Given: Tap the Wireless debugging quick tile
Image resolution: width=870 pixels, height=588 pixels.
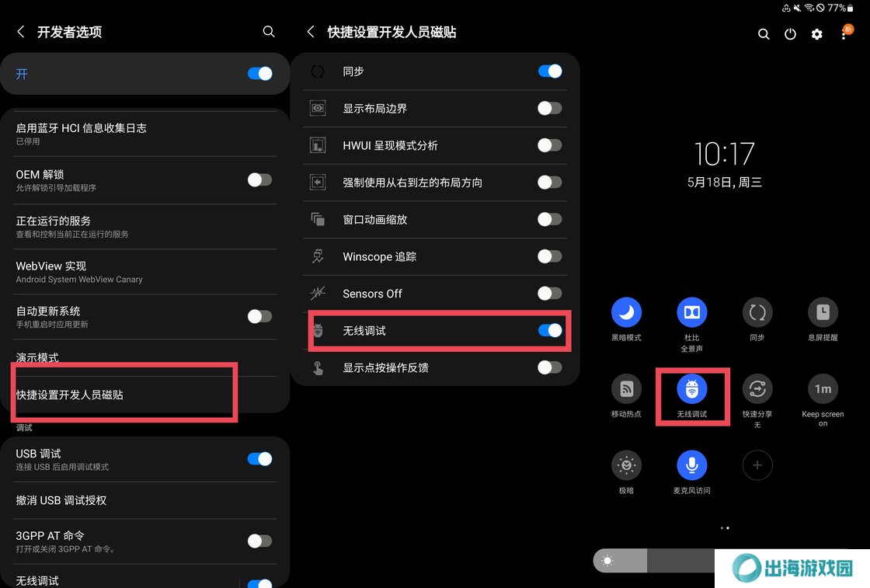Looking at the screenshot, I should pos(691,389).
